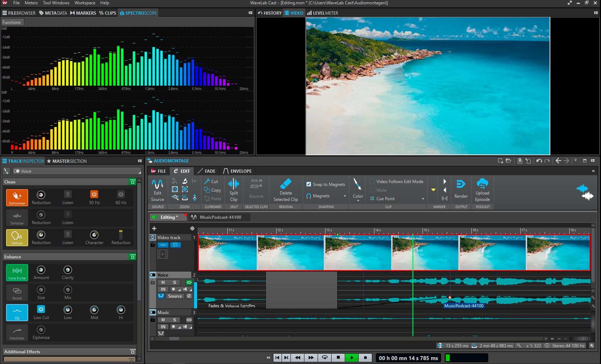Mute the Voice track with its M button
Screen dimensions: 601x364
pos(163,282)
